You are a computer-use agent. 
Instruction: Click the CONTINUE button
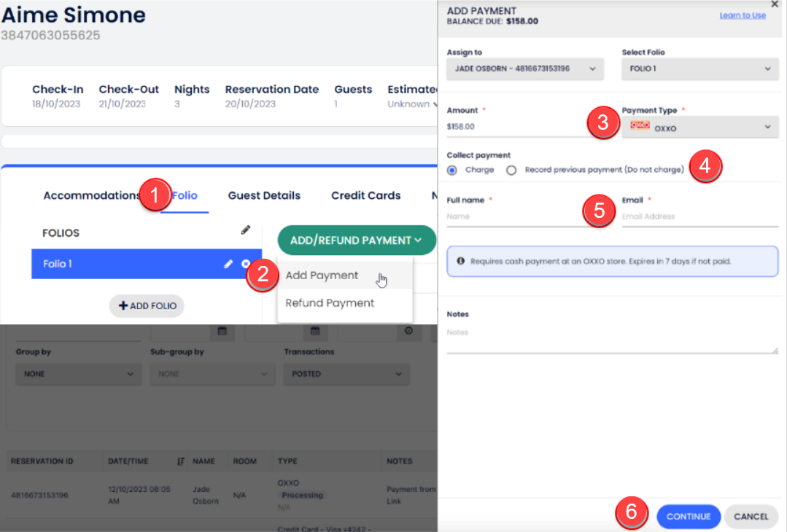(689, 517)
